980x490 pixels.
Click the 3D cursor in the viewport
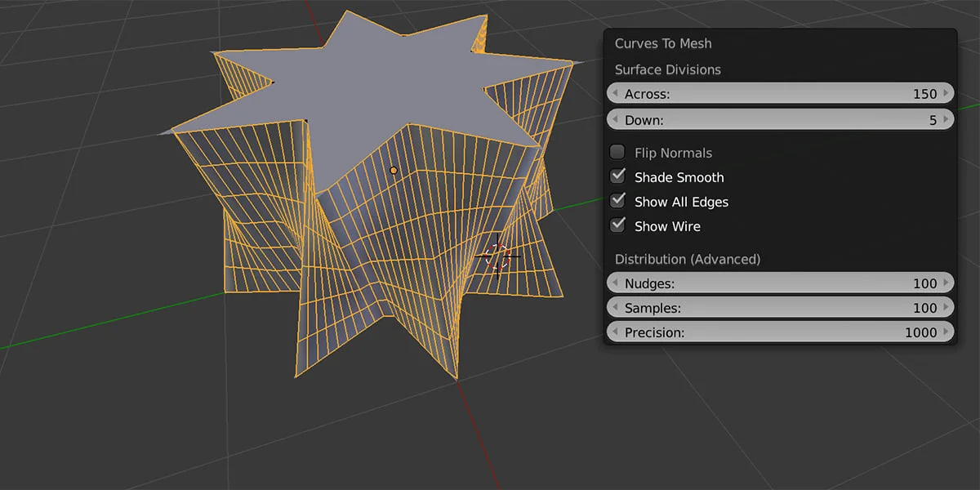pyautogui.click(x=498, y=257)
